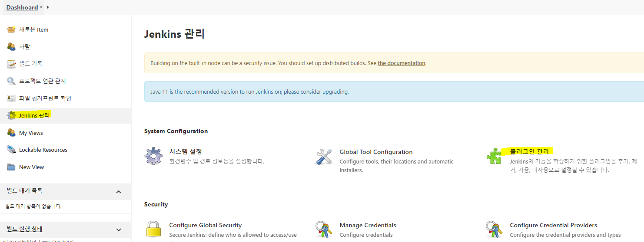The height and width of the screenshot is (242, 644).
Task: Click the 빌드 기록 notepad icon
Action: click(11, 64)
